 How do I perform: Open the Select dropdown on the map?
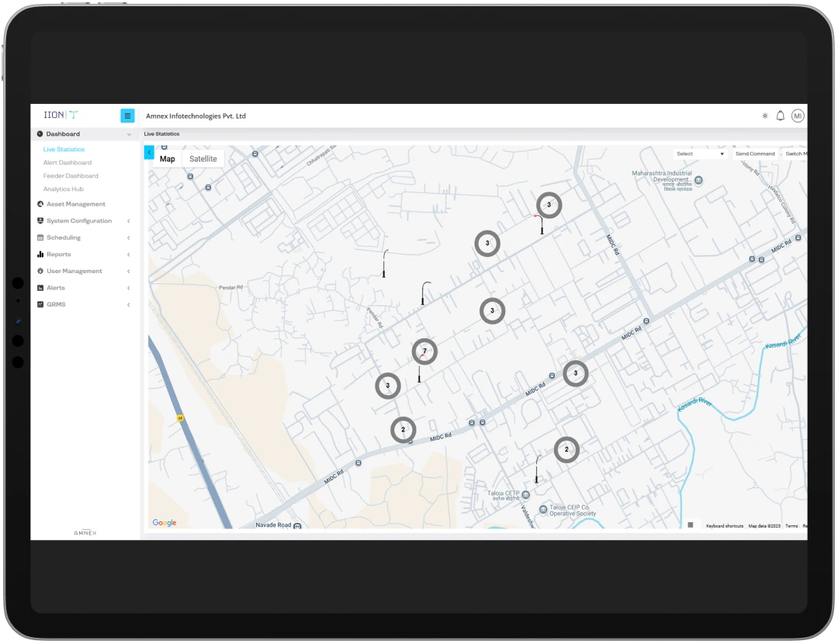(700, 154)
